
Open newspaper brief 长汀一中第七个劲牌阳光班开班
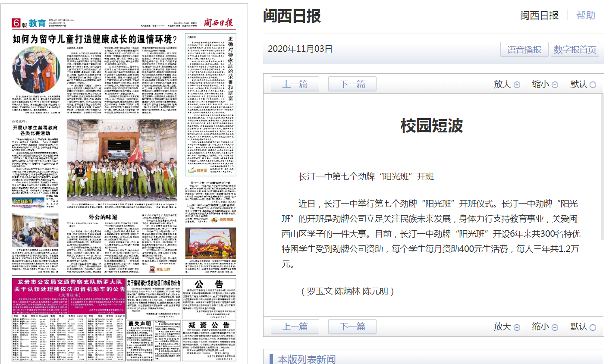211,182
